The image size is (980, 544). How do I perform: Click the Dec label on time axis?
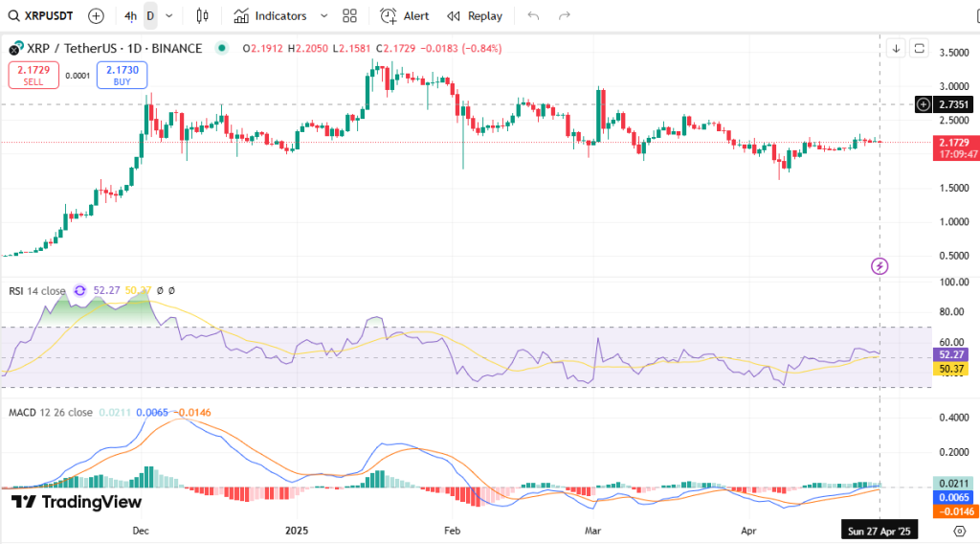(141, 531)
